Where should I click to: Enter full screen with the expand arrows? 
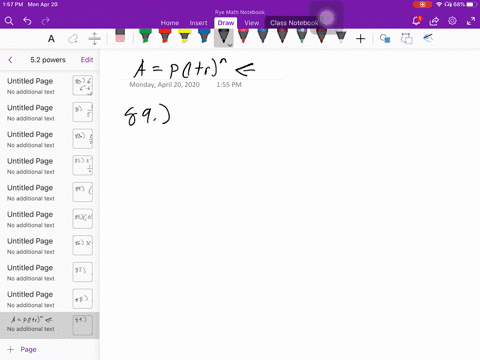click(x=471, y=21)
